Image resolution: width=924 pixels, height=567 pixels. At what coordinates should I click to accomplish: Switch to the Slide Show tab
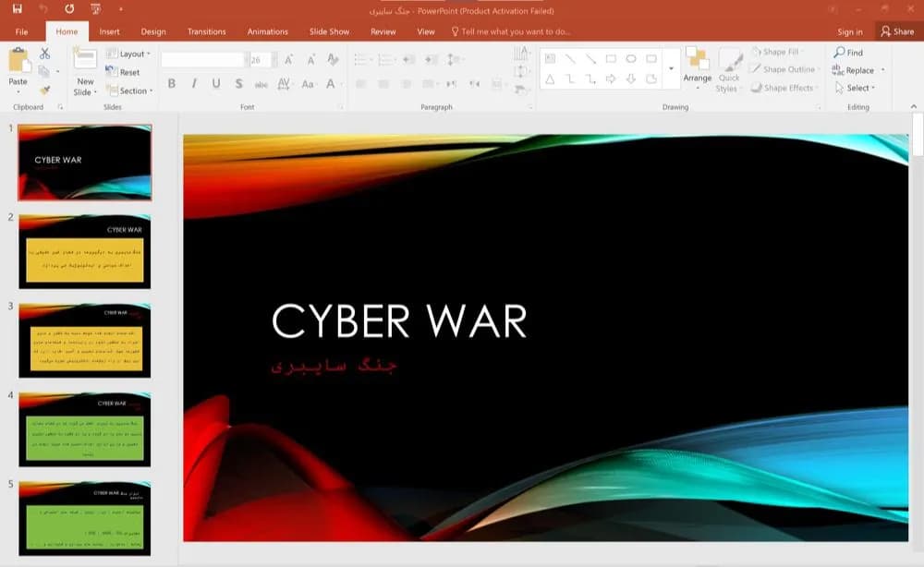330,31
